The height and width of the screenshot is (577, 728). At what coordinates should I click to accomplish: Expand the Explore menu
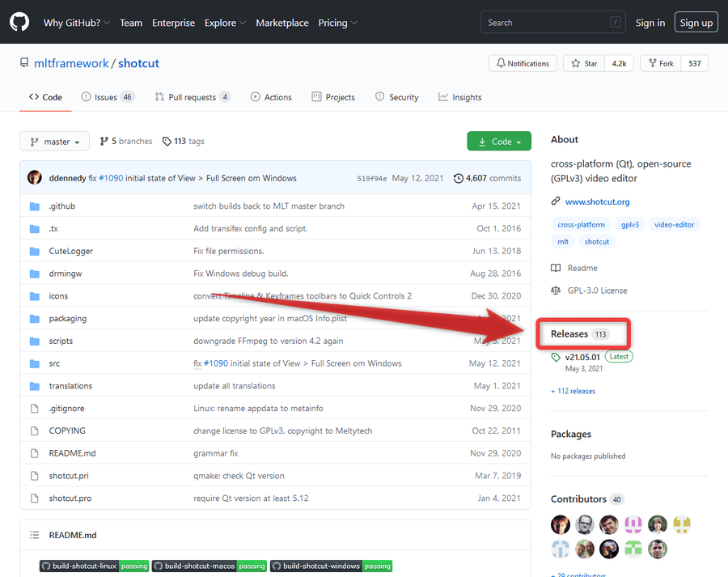click(225, 23)
